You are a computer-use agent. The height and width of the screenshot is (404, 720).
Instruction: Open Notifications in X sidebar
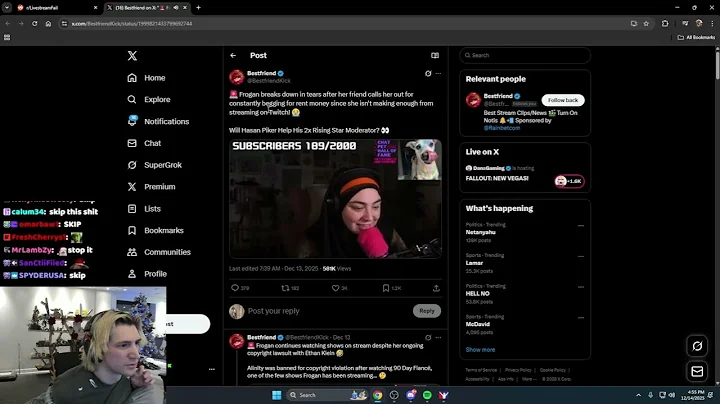[x=158, y=121]
